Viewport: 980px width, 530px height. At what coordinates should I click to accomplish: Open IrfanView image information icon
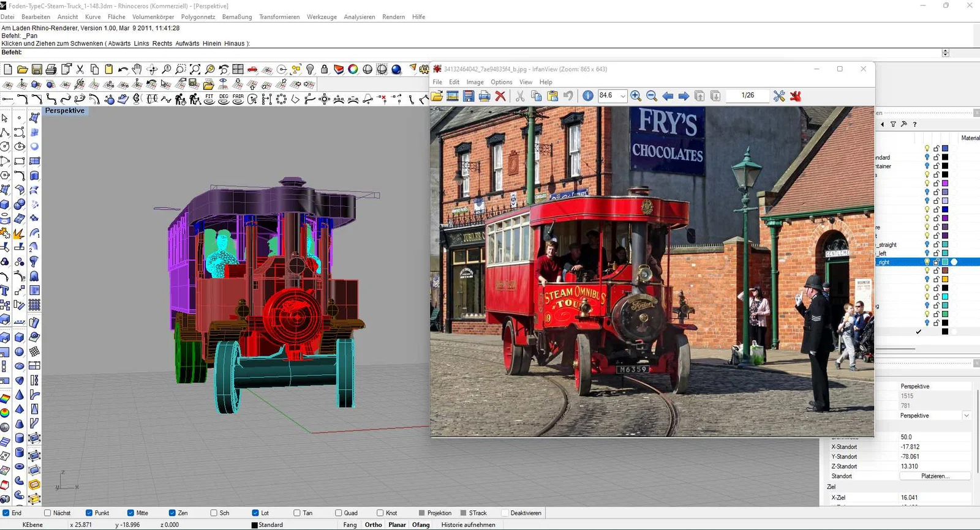tap(588, 96)
